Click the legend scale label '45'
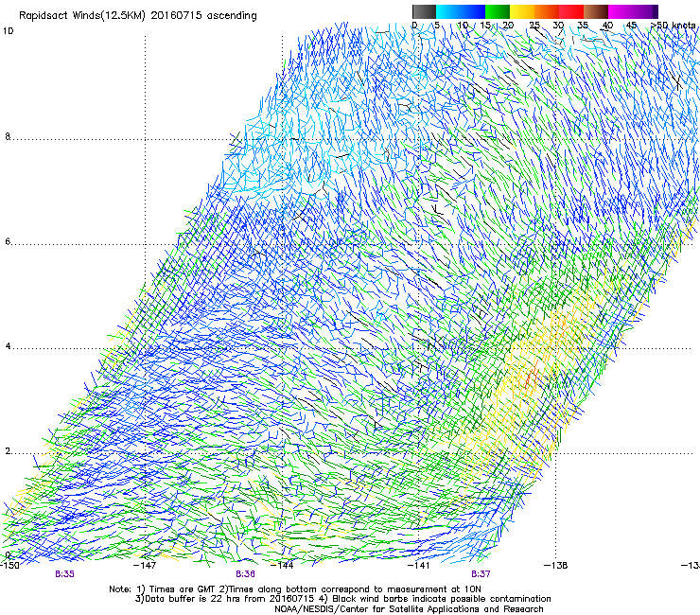Screen dimensions: 700x615 coord(631,26)
